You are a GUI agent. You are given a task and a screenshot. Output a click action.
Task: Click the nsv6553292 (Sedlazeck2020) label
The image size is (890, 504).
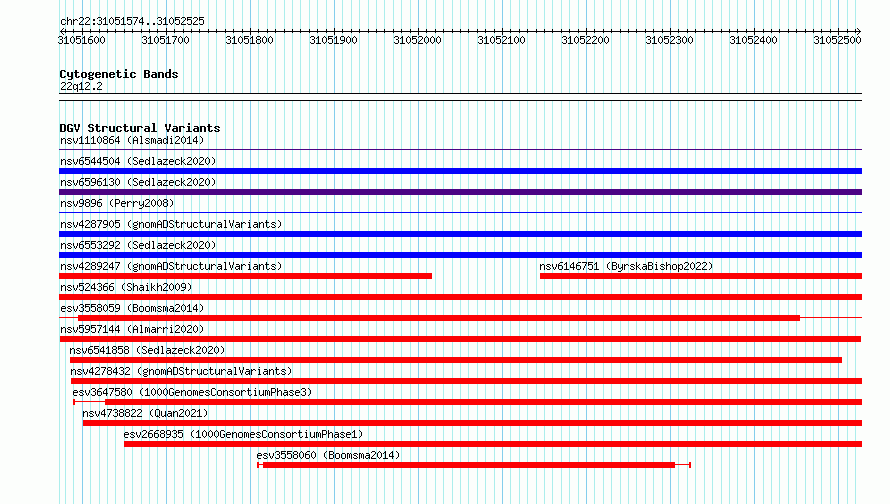click(x=138, y=245)
